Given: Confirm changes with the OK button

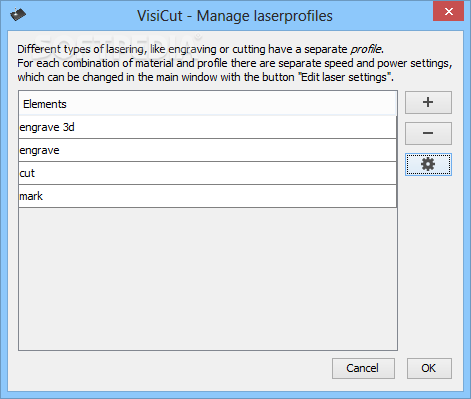Looking at the screenshot, I should click(429, 368).
